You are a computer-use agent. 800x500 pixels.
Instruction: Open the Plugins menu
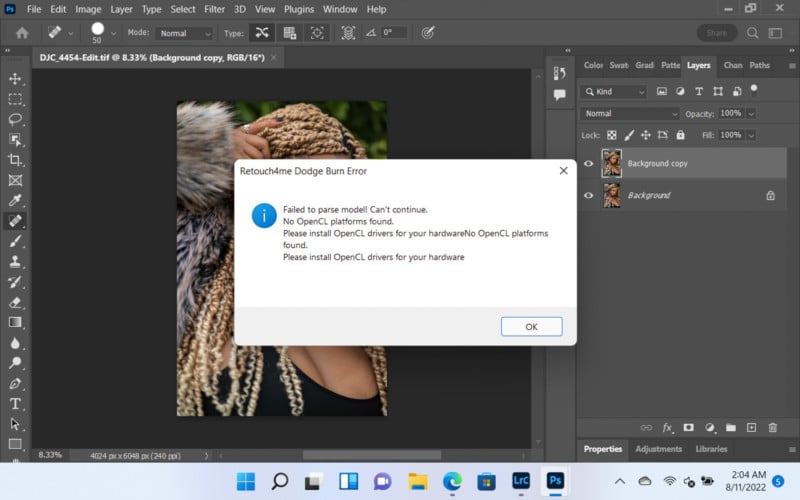pos(299,9)
